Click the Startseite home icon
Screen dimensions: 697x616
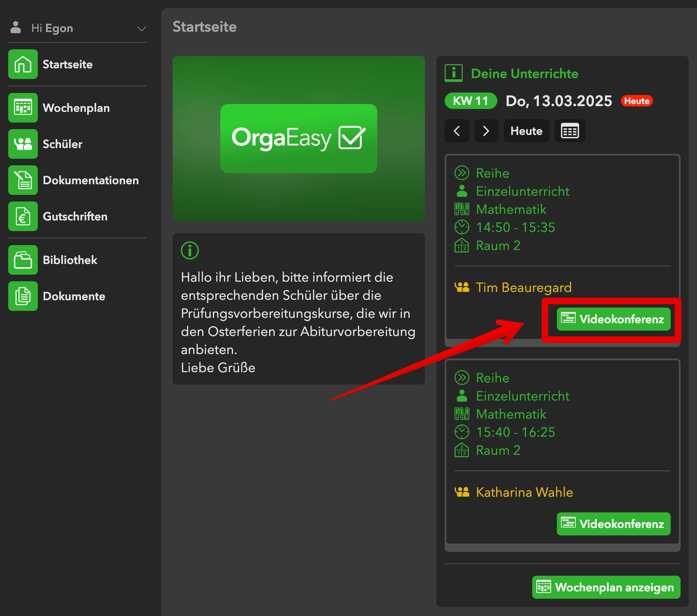(x=23, y=64)
